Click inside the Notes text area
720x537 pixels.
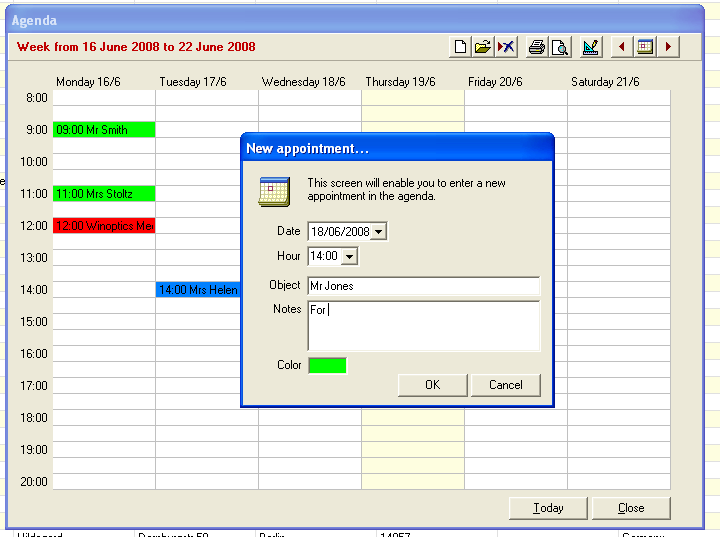(x=423, y=326)
